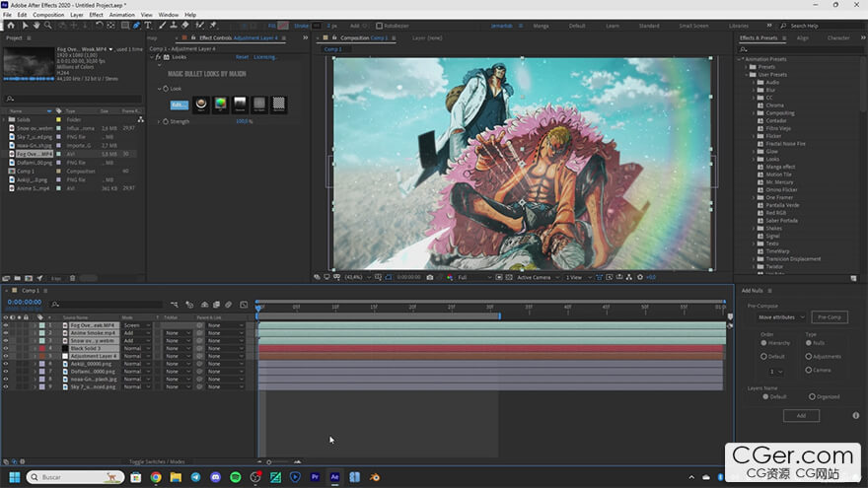Switch to the Align panel tab

[x=802, y=37]
